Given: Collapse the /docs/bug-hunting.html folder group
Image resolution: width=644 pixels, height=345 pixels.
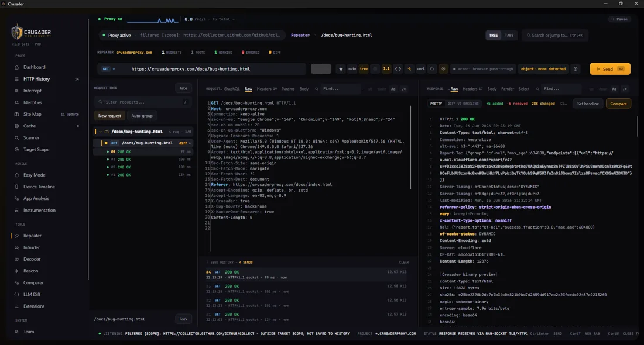Looking at the screenshot, I should pos(100,132).
